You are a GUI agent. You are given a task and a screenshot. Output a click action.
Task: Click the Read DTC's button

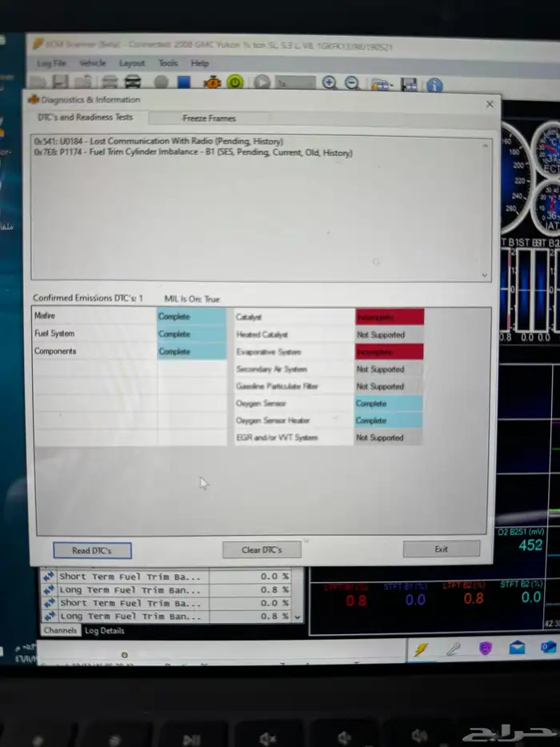click(92, 550)
